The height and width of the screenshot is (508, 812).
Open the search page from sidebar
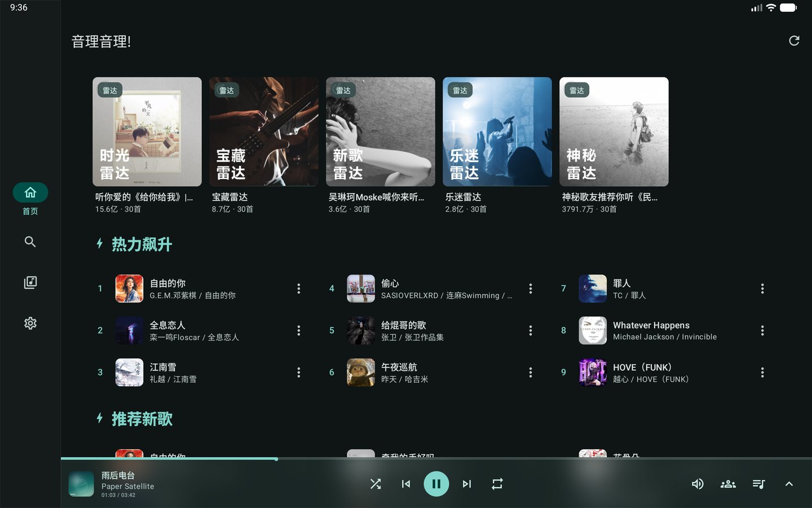30,242
